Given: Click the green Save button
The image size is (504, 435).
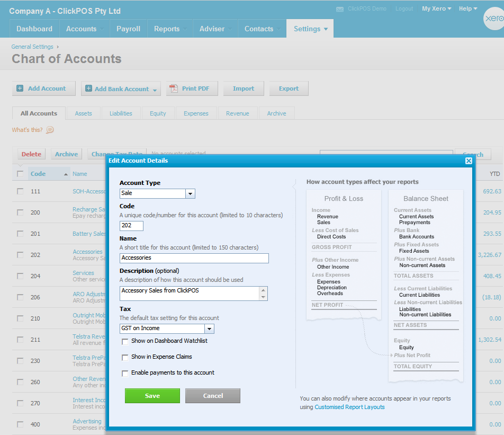Looking at the screenshot, I should pos(152,396).
